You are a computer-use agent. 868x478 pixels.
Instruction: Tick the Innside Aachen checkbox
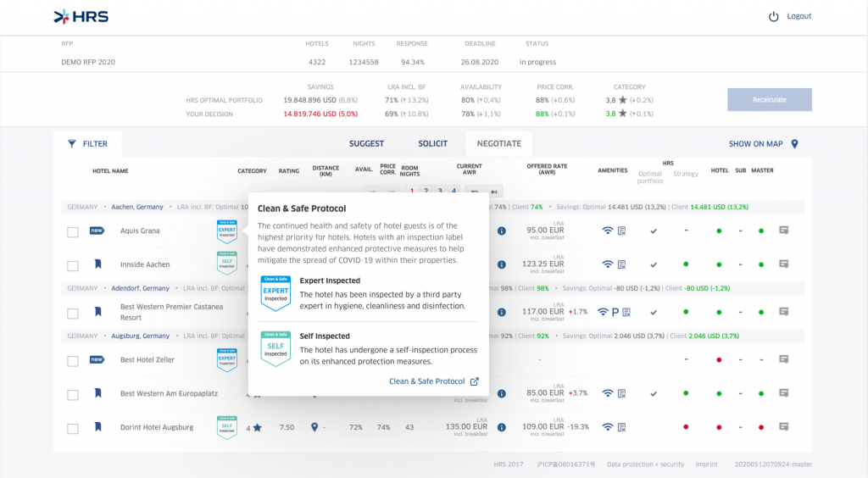[x=73, y=265]
